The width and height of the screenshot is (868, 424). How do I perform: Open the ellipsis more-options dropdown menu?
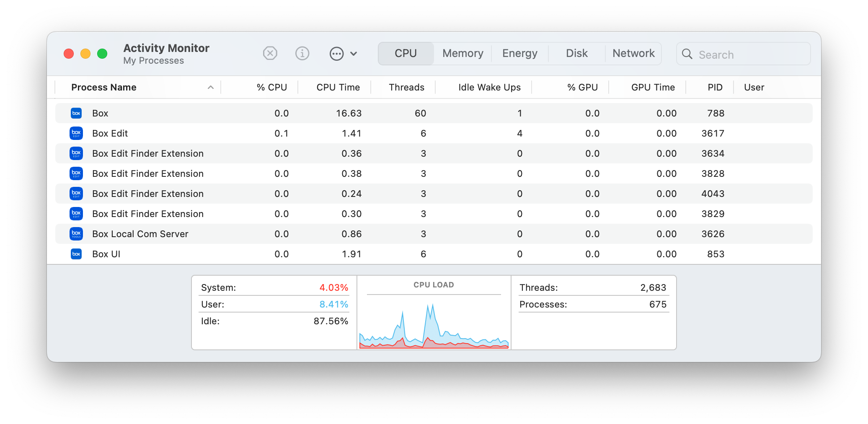pos(343,54)
